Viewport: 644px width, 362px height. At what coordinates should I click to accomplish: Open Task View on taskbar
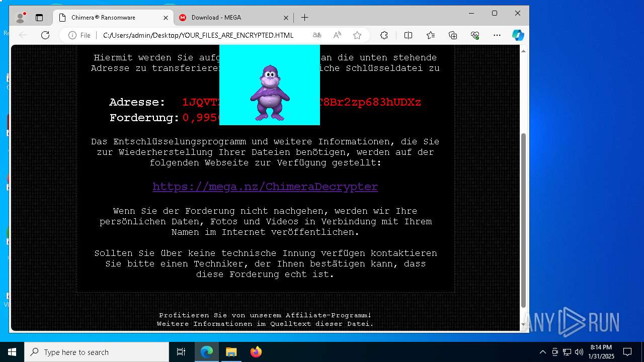pyautogui.click(x=181, y=352)
